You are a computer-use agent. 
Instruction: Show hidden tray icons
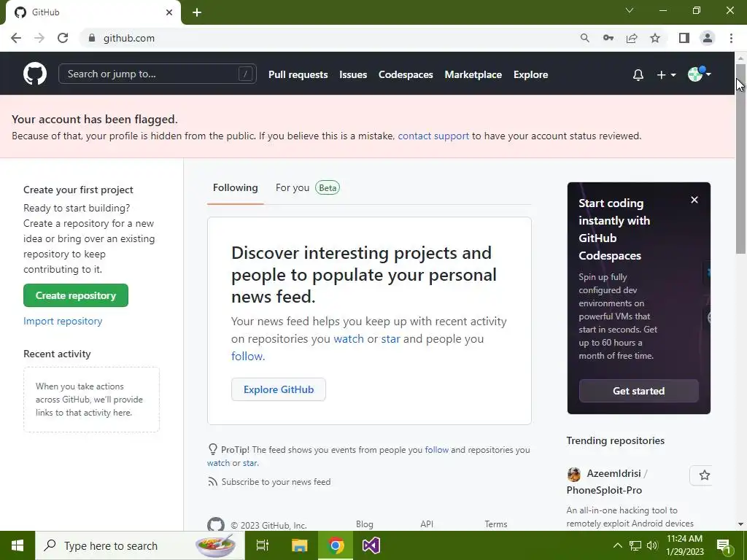click(x=617, y=545)
